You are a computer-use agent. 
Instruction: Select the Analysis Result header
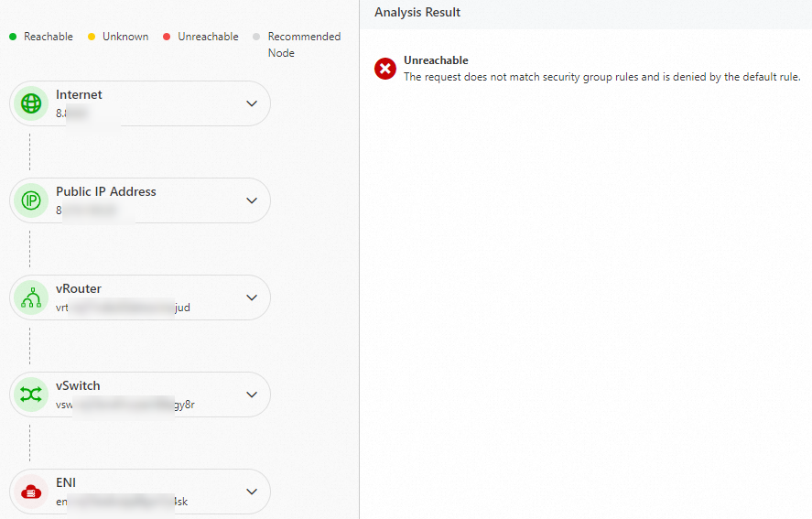(417, 13)
